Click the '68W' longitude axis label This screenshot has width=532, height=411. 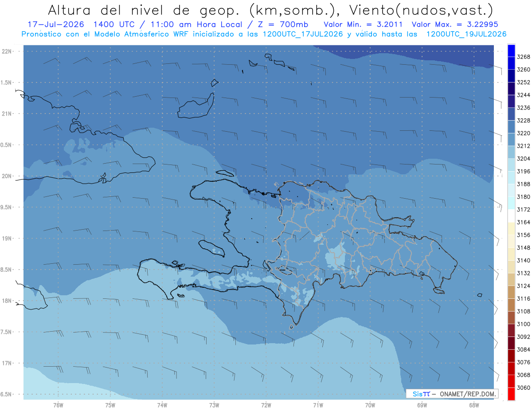474,405
